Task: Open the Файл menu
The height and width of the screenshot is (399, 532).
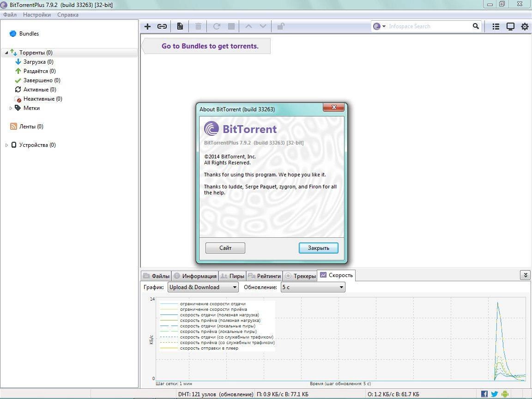Action: click(x=10, y=15)
